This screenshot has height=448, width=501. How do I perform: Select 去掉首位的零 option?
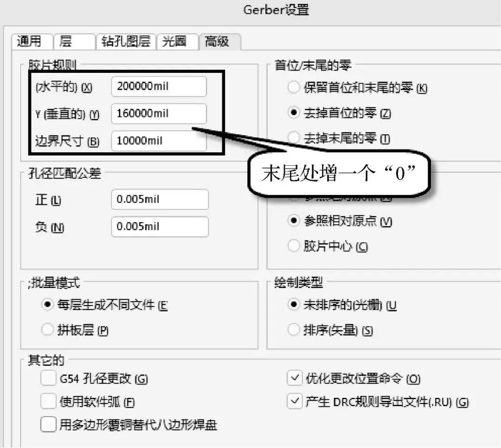(x=294, y=112)
